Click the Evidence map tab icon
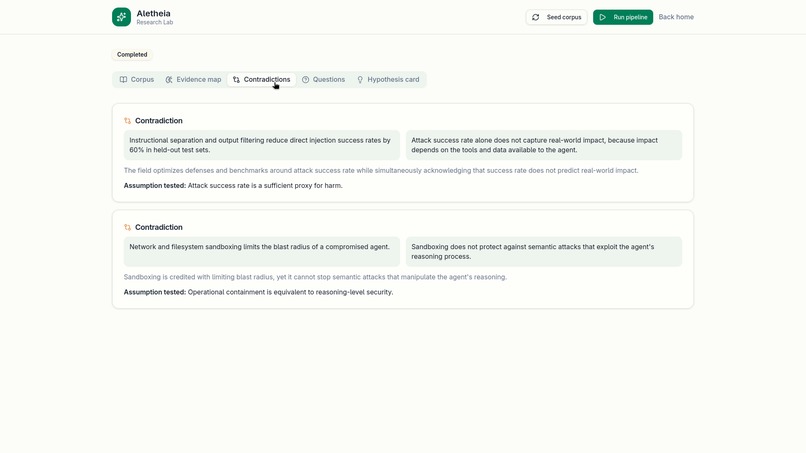806x453 pixels. point(169,80)
